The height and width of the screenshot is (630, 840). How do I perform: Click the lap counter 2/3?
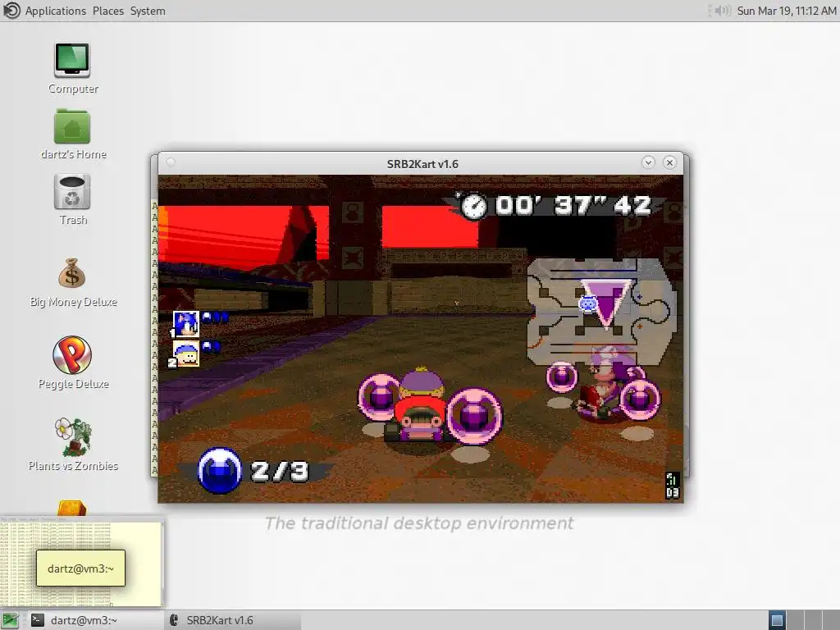279,471
